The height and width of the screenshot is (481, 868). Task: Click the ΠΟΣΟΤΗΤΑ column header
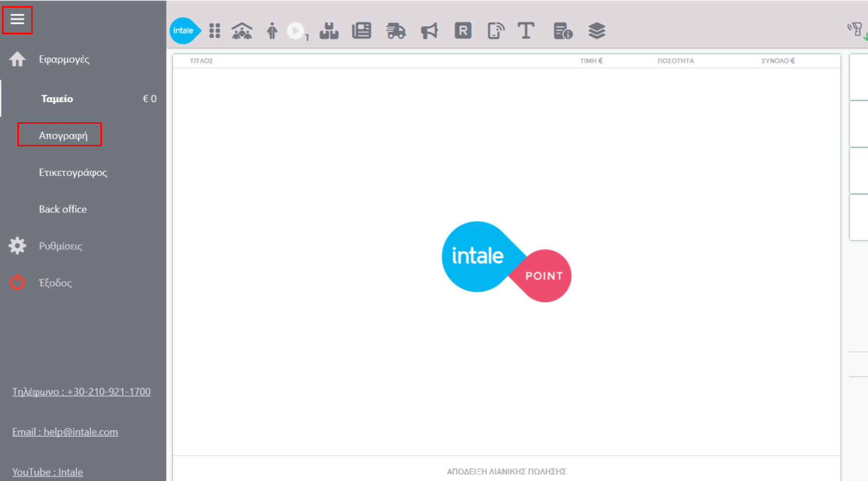pos(676,61)
